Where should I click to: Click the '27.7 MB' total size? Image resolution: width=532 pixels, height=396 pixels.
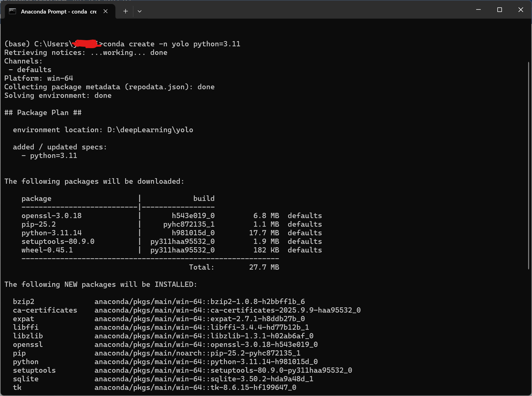point(264,267)
